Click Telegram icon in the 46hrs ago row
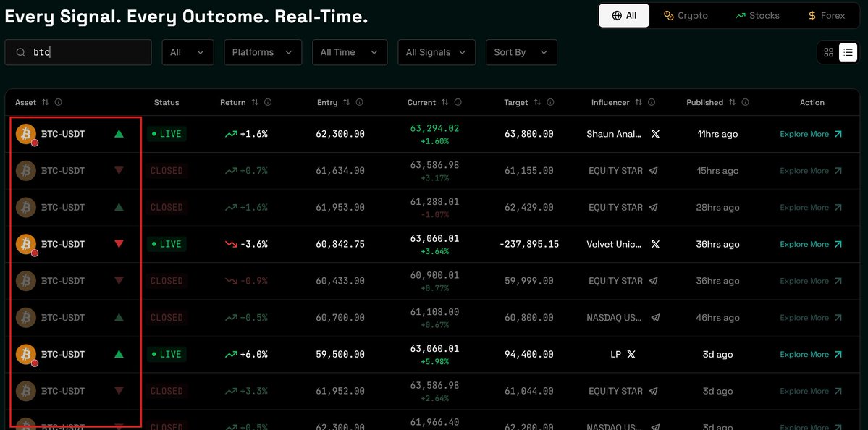Viewport: 868px width, 430px height. click(655, 318)
